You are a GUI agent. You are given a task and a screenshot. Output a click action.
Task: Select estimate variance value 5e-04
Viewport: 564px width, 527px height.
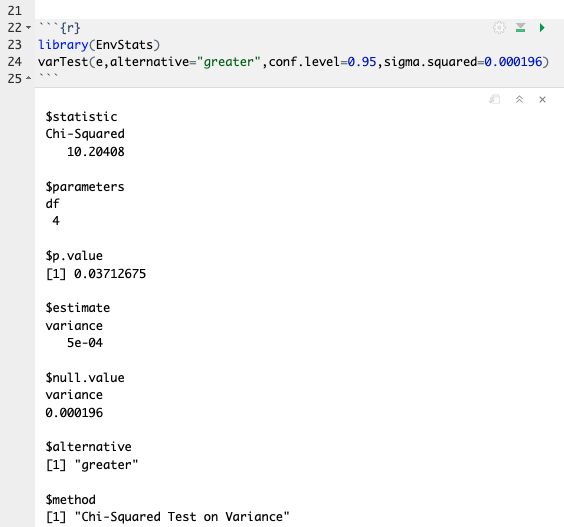(x=85, y=343)
